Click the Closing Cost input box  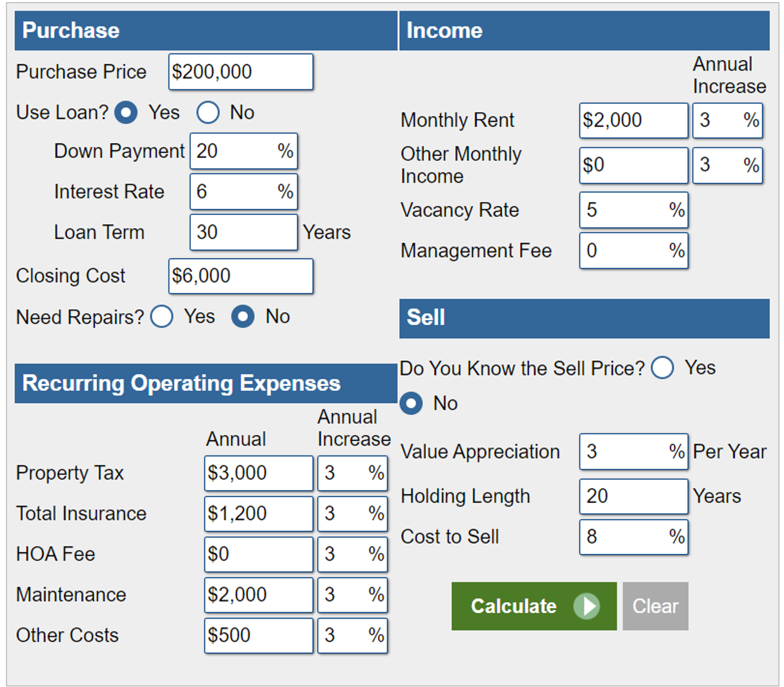pos(240,276)
